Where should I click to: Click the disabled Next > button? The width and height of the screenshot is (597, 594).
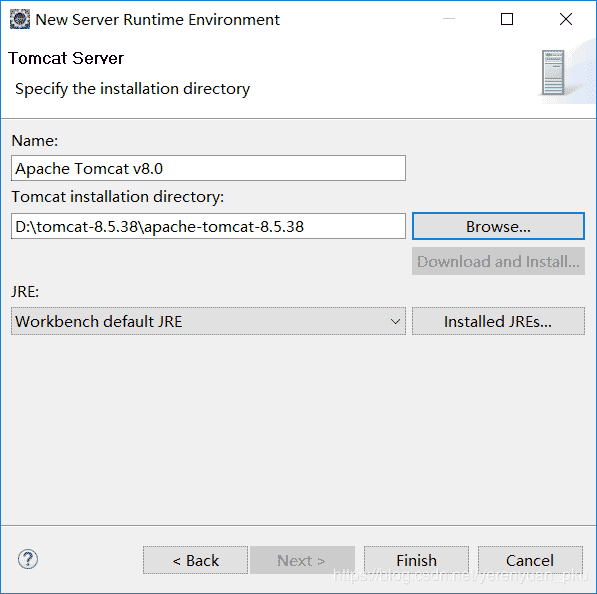tap(302, 560)
